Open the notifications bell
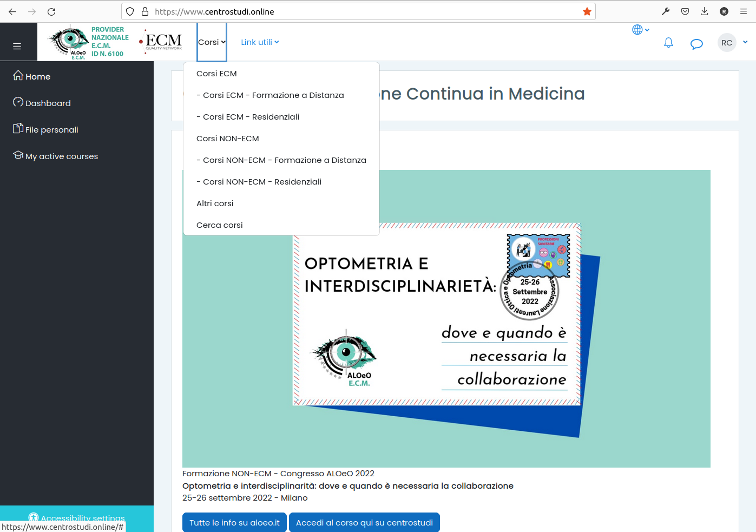 tap(668, 43)
